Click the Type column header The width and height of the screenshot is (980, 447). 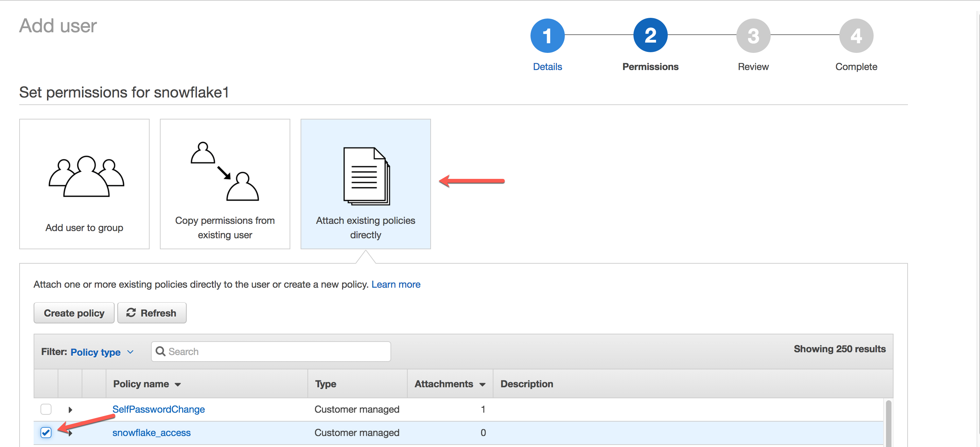326,384
